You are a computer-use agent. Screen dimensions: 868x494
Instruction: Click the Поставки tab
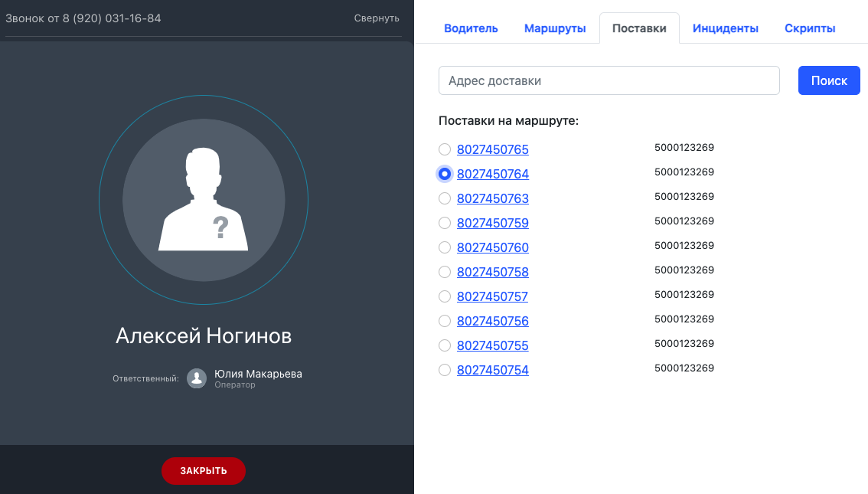pyautogui.click(x=639, y=28)
